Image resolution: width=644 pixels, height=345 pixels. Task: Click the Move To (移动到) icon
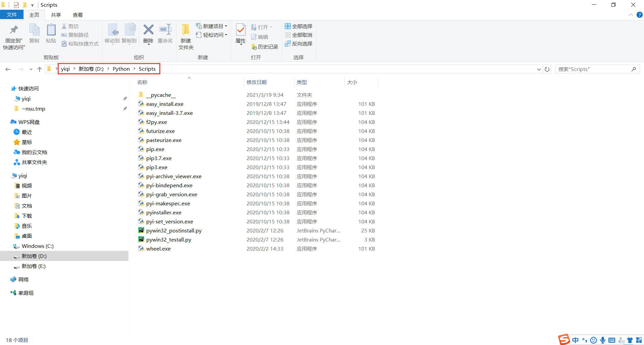pyautogui.click(x=112, y=30)
